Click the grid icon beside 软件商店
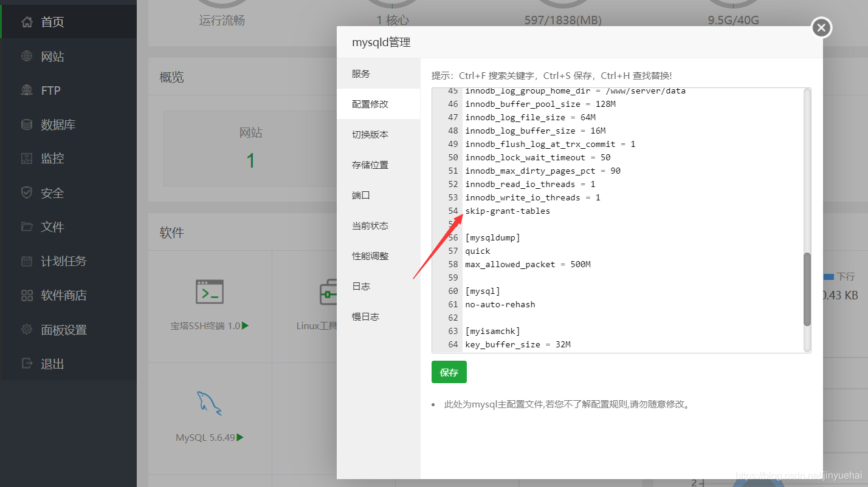This screenshot has height=487, width=868. pos(27,296)
